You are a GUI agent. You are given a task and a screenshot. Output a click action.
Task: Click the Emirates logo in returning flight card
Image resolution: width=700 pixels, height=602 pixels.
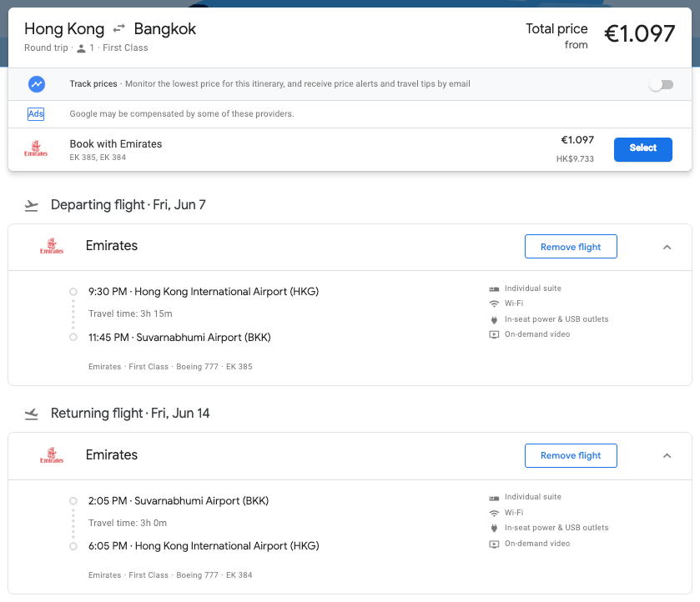[52, 455]
